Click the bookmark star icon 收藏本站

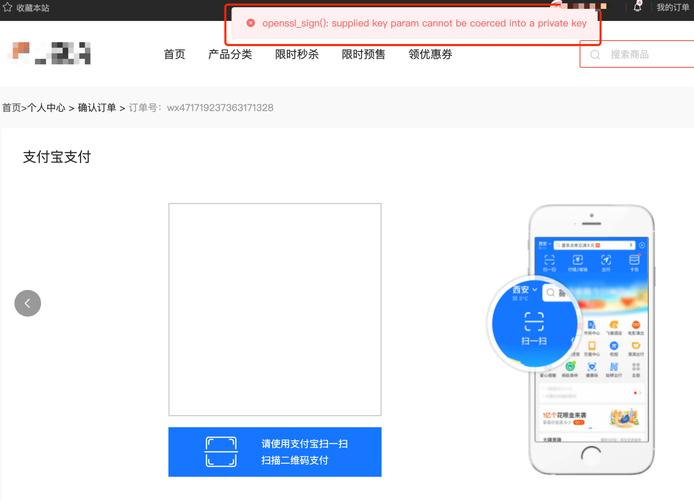[x=8, y=7]
